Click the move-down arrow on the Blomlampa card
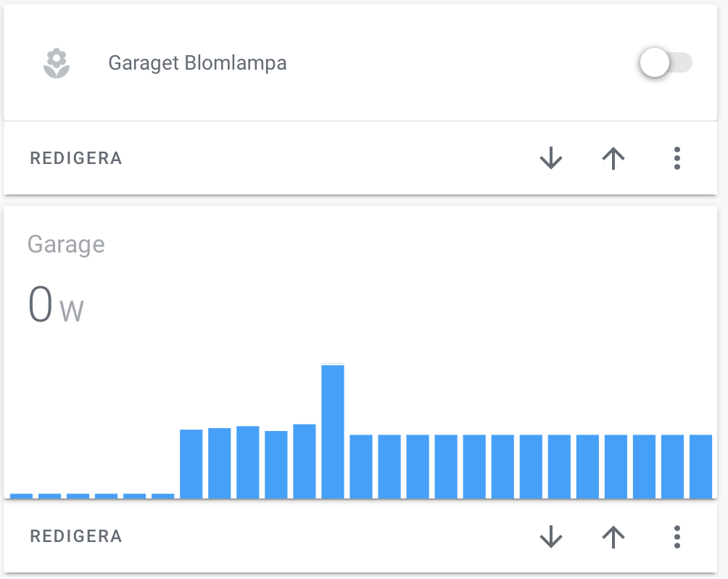 [x=551, y=158]
